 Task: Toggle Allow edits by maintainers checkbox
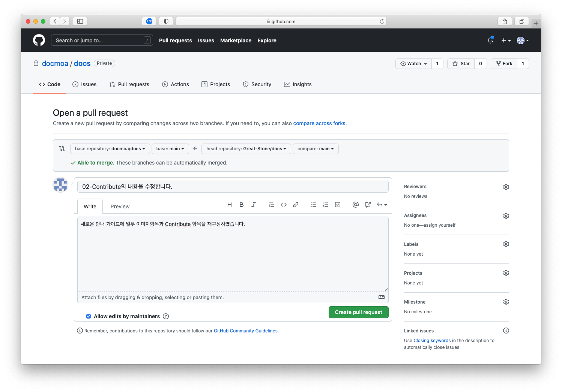tap(89, 316)
